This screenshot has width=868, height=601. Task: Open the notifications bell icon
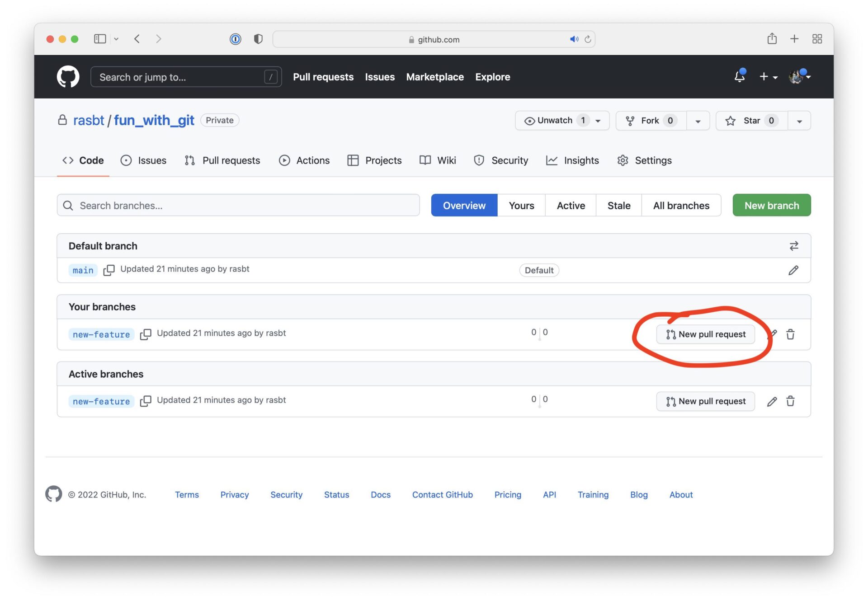click(740, 77)
